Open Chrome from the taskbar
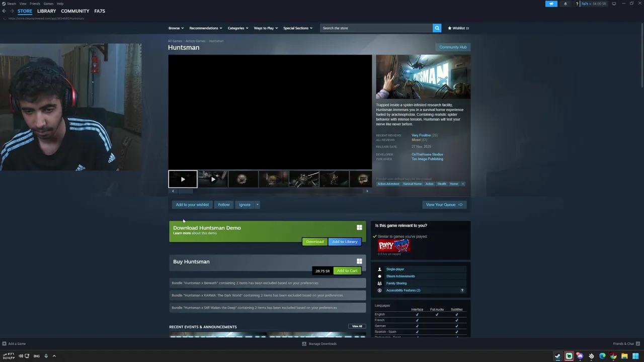Screen dimensions: 644x362 [613, 356]
